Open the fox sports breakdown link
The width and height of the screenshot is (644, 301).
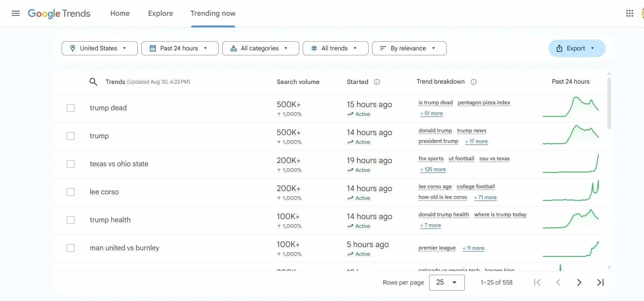tap(431, 159)
